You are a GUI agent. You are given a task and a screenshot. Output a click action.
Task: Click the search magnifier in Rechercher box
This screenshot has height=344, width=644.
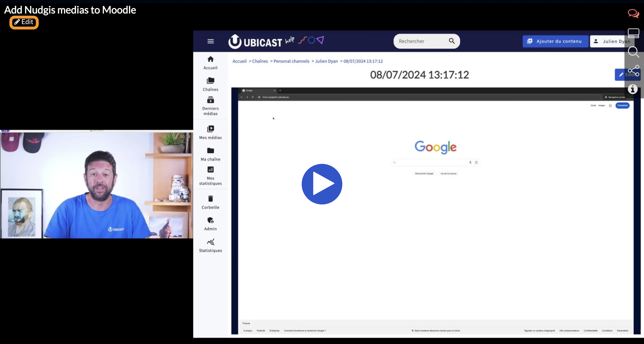pos(452,41)
